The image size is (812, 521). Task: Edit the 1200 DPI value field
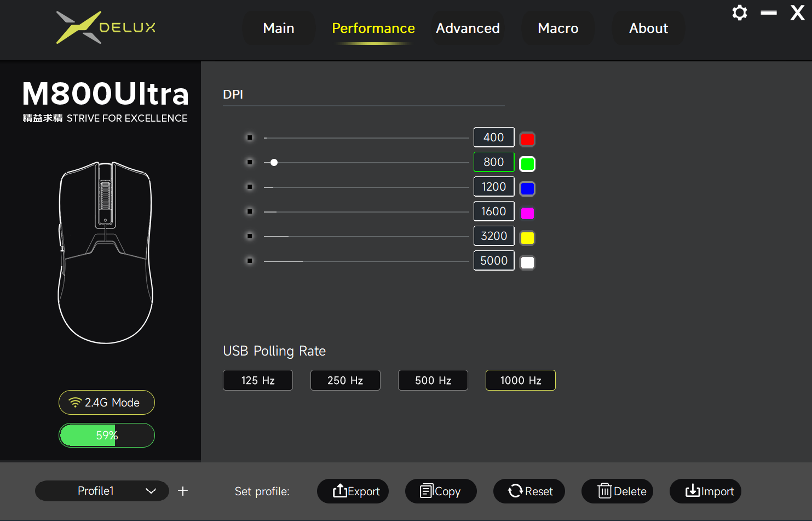tap(494, 187)
